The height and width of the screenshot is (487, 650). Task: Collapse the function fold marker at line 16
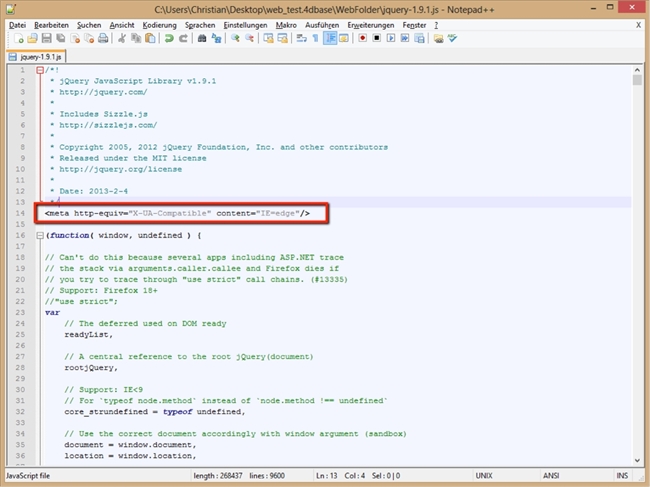(x=39, y=235)
